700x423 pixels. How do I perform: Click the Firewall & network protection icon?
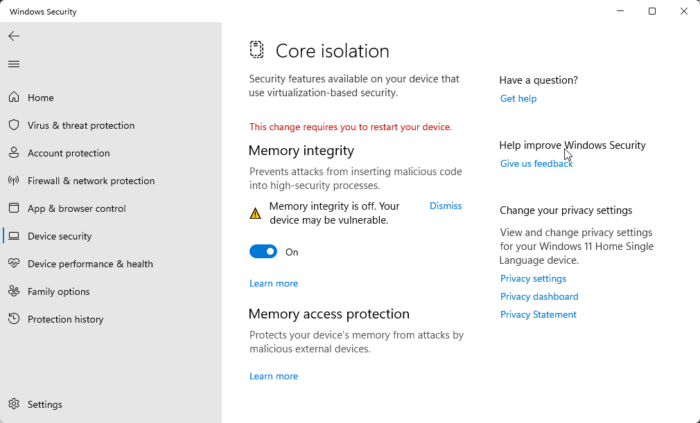(14, 181)
